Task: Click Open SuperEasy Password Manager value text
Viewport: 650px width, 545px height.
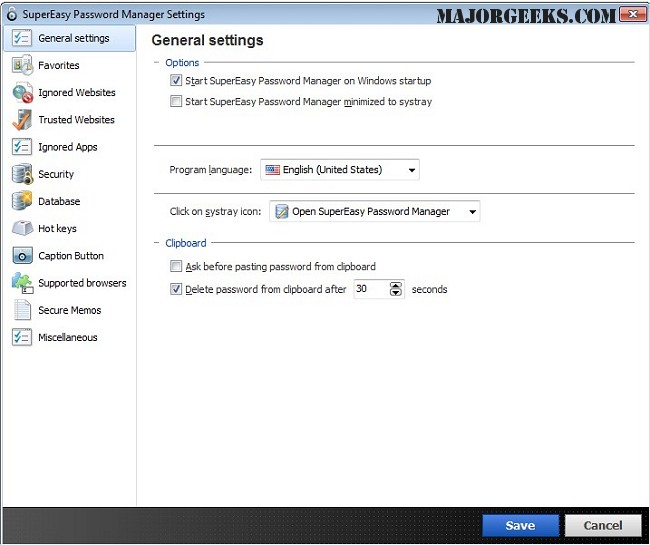Action: coord(371,212)
